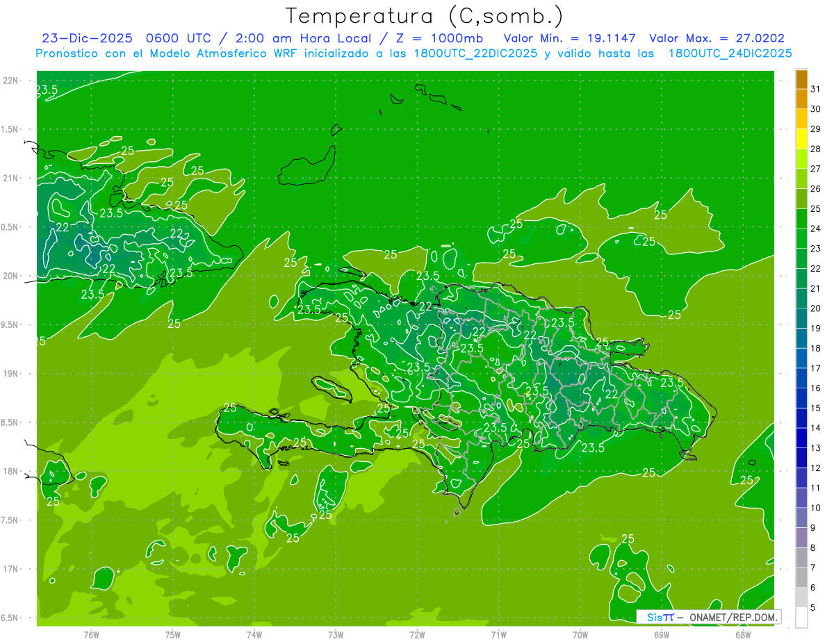Click the 'Valor Max. = 27.0202' text
Image resolution: width=834 pixels, height=644 pixels.
pos(717,38)
